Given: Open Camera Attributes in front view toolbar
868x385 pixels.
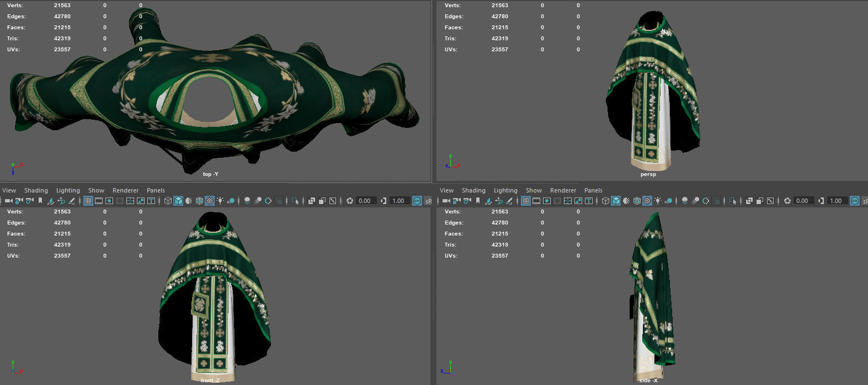Looking at the screenshot, I should (x=29, y=201).
